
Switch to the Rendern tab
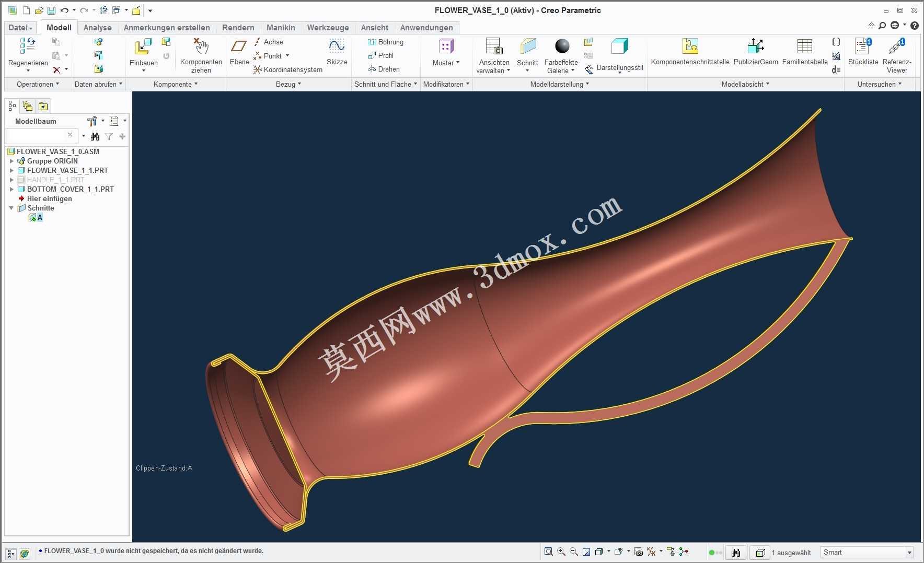pos(238,28)
